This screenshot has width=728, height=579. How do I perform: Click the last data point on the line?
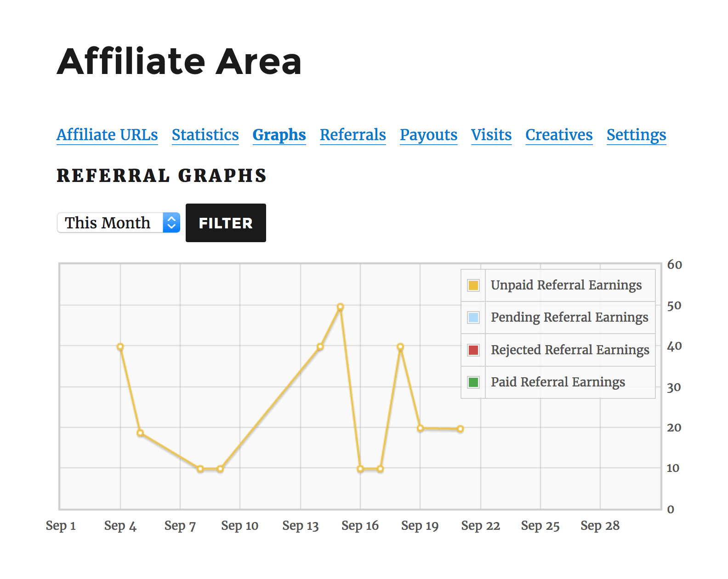[460, 429]
